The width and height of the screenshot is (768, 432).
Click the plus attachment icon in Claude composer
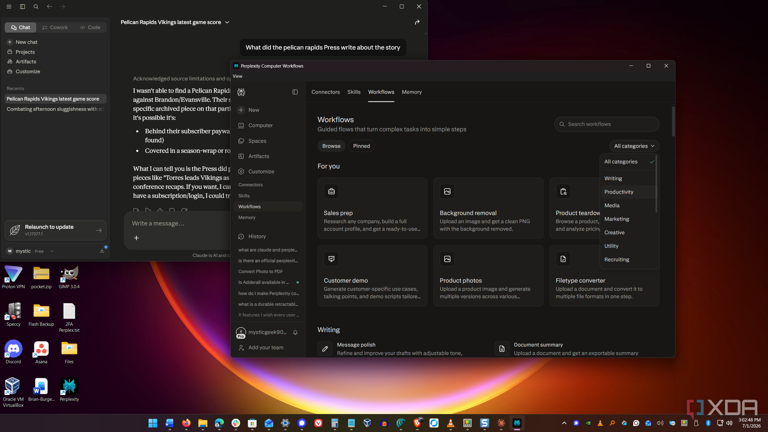click(136, 238)
